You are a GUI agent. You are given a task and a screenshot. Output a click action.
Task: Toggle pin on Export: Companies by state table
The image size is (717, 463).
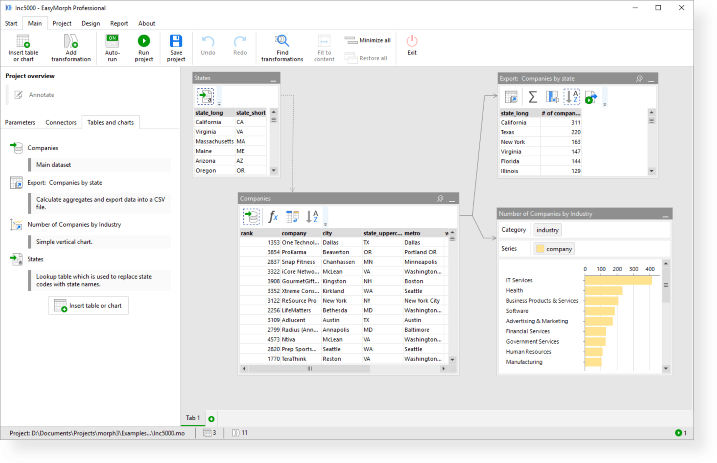(x=639, y=78)
